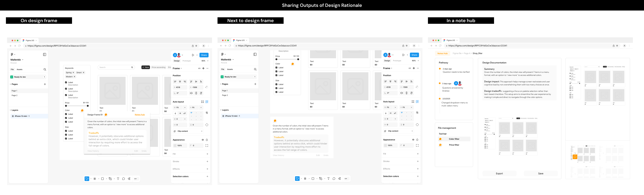Click the Frame tool in left window toolbar
This screenshot has height=195, width=644.
pos(95,179)
